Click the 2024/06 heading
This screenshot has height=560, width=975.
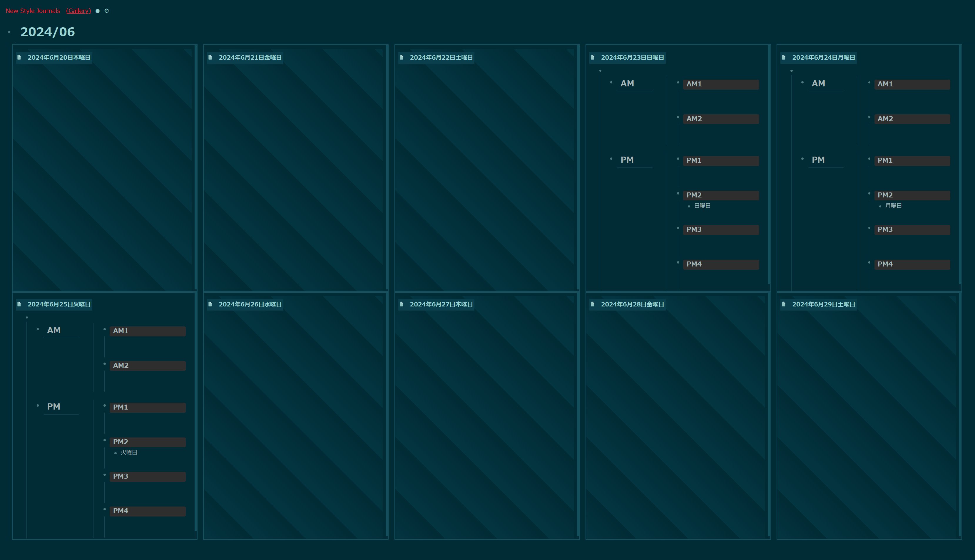[48, 32]
